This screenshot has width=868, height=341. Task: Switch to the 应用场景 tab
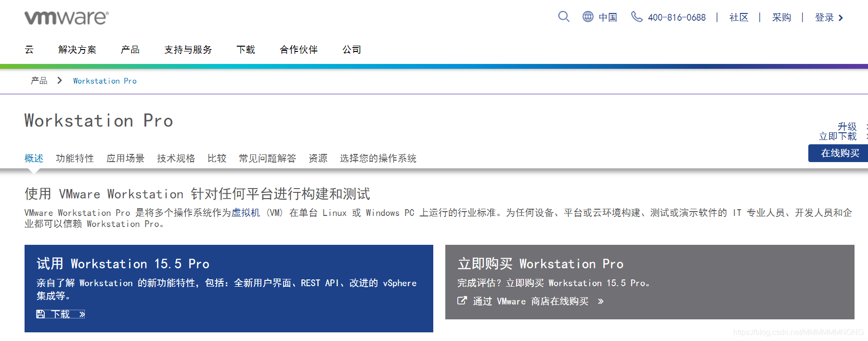(x=125, y=158)
